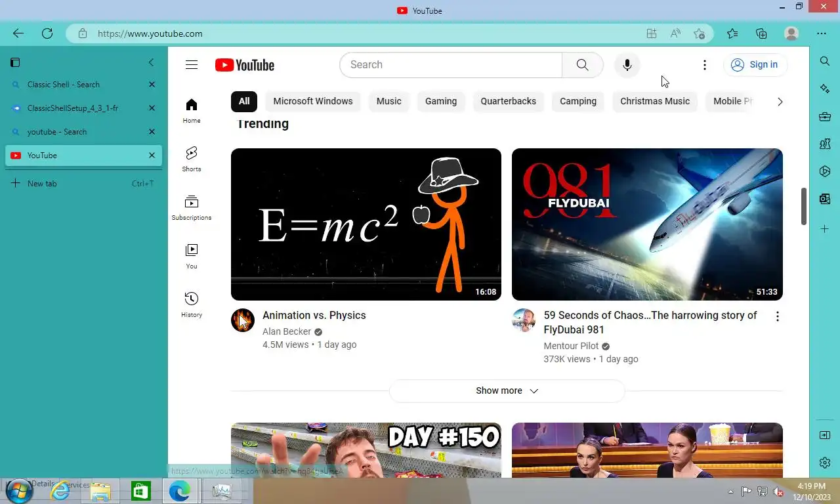Open the You section in the sidebar
The width and height of the screenshot is (840, 504).
click(192, 257)
